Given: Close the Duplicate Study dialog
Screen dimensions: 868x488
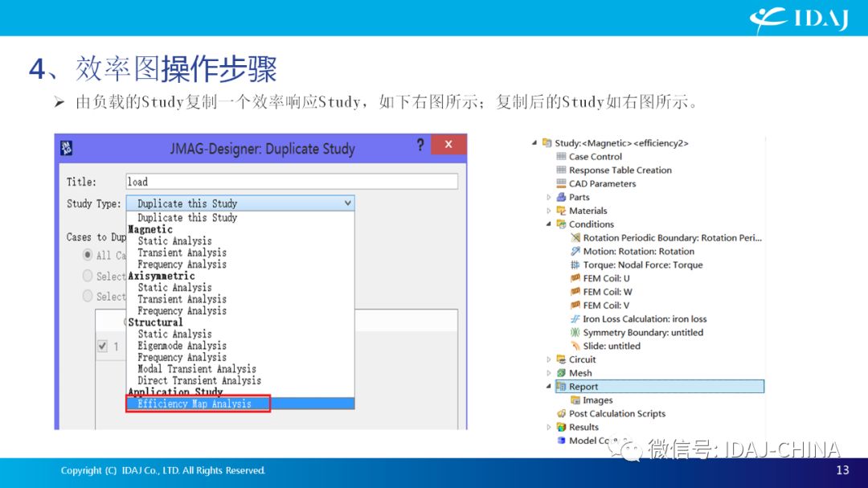Looking at the screenshot, I should (x=448, y=144).
